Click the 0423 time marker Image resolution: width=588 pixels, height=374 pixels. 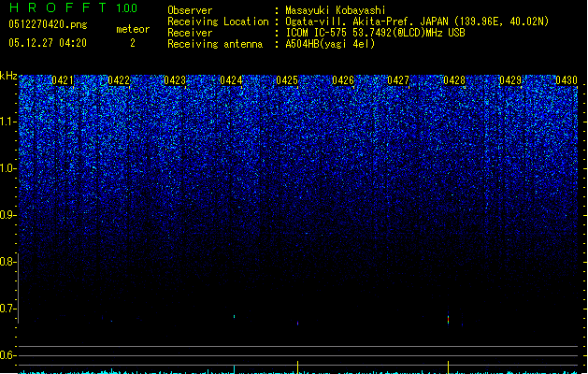click(175, 80)
